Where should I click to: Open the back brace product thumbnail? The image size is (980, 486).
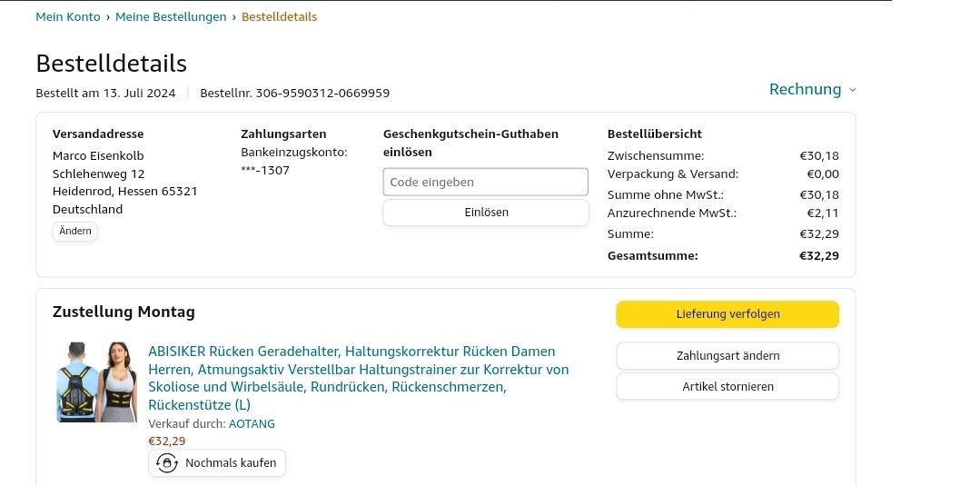[x=95, y=382]
